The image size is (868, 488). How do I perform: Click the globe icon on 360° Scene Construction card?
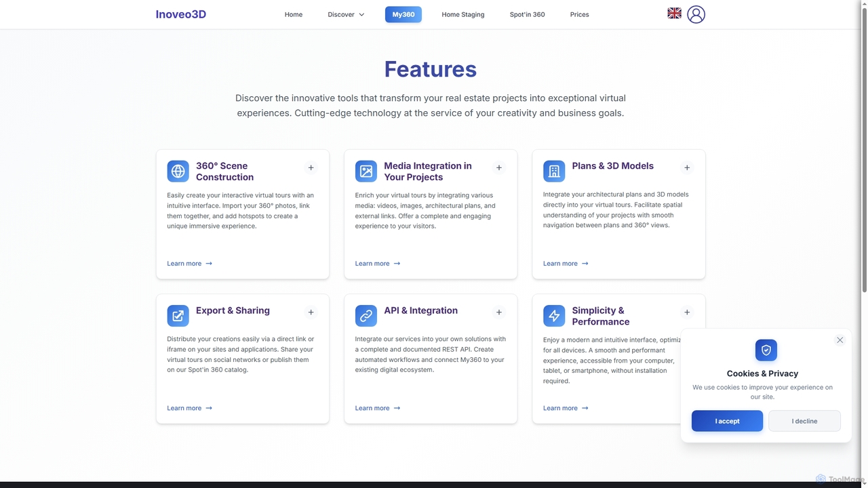(x=178, y=171)
